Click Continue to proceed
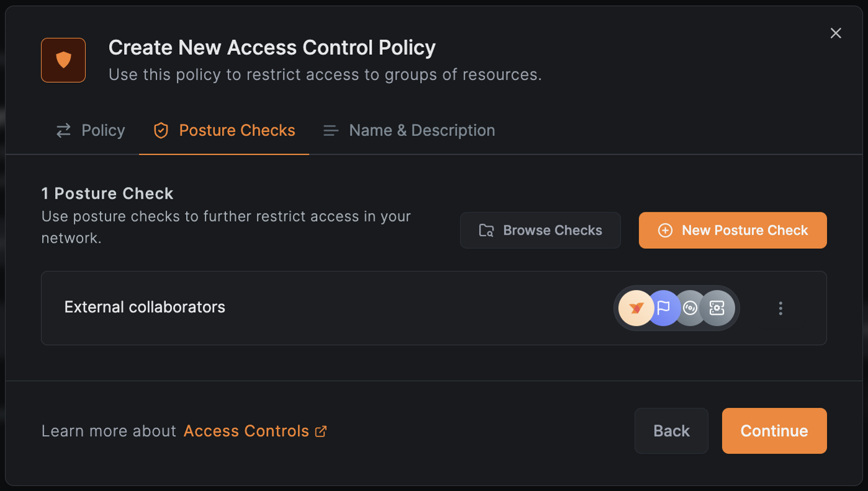The image size is (868, 491). [774, 431]
